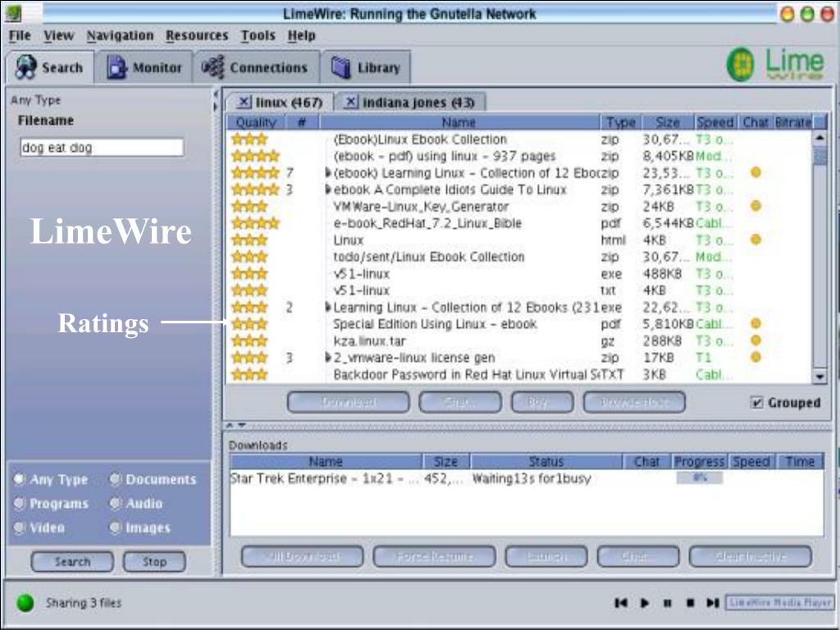Click the LimeWire logo in the top corner

click(x=775, y=64)
